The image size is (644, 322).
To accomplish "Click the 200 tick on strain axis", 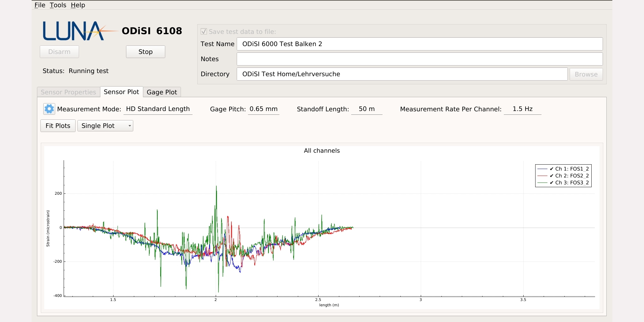I will [x=58, y=193].
